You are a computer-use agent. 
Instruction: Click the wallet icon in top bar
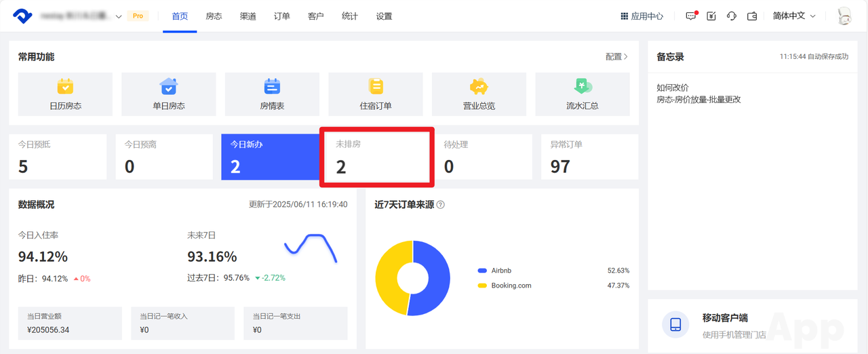[752, 16]
